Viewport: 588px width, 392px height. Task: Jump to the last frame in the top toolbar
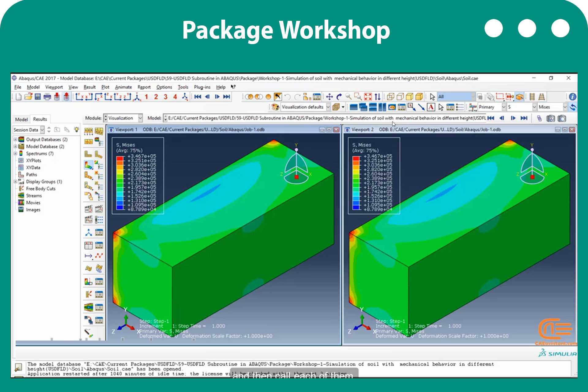(x=227, y=97)
